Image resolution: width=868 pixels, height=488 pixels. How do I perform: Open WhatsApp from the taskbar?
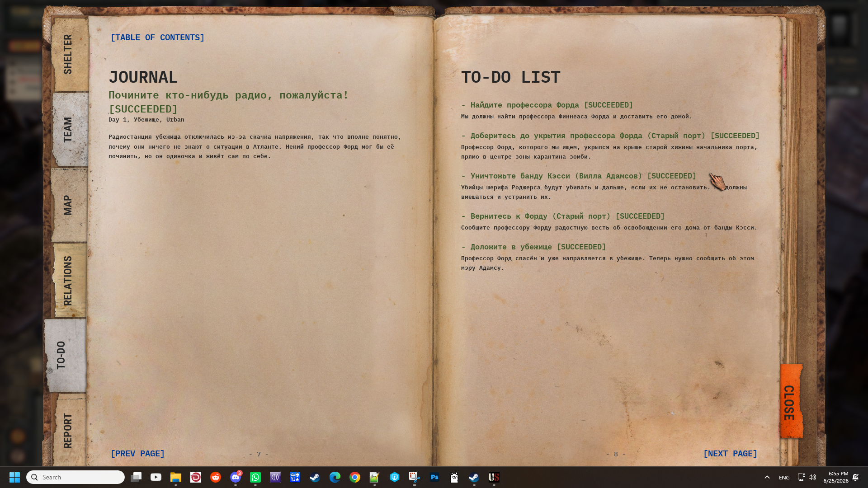click(x=255, y=477)
